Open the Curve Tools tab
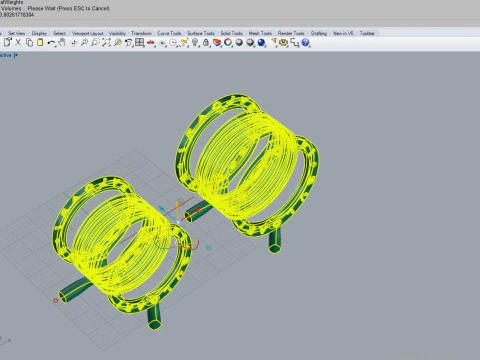 tap(169, 33)
